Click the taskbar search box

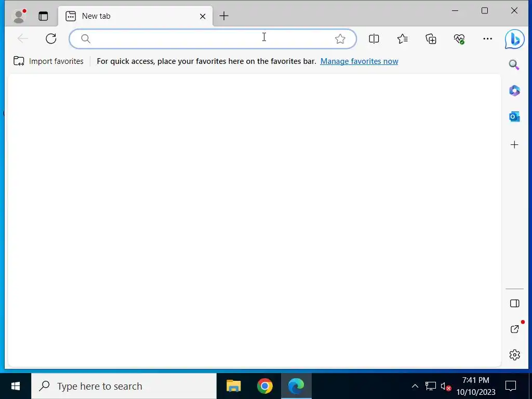click(124, 386)
